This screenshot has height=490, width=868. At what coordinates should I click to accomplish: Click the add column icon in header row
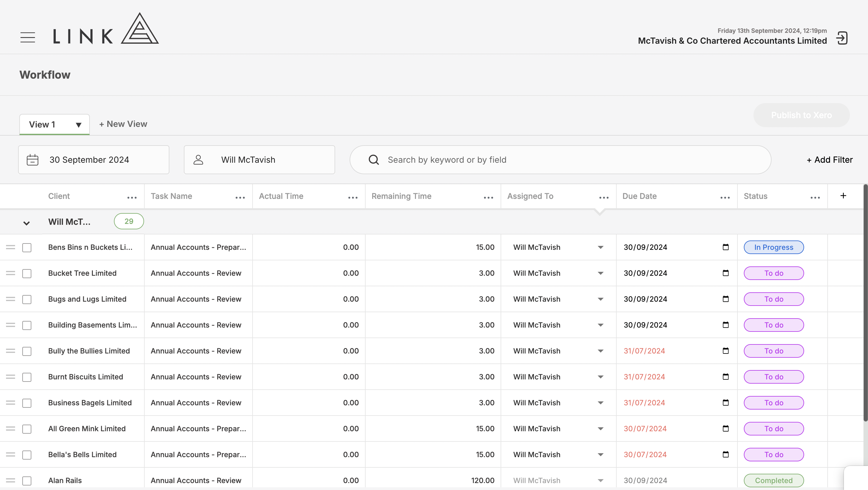pyautogui.click(x=844, y=196)
